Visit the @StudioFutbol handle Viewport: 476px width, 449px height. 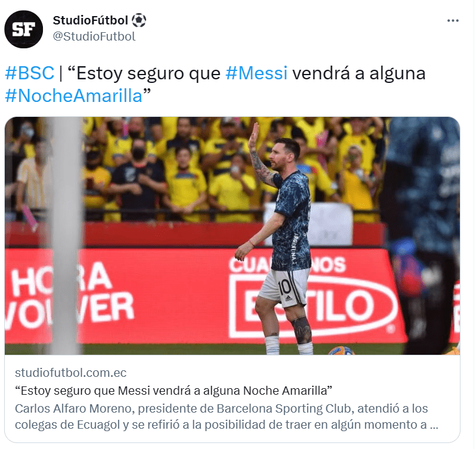(94, 36)
